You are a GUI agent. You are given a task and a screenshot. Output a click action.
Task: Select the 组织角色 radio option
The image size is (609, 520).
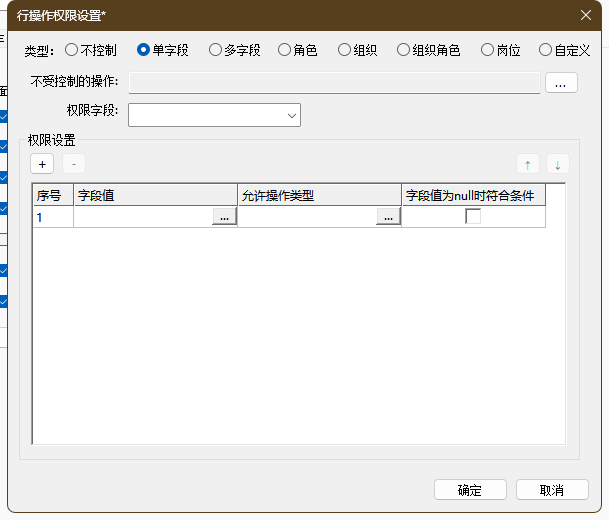point(404,49)
